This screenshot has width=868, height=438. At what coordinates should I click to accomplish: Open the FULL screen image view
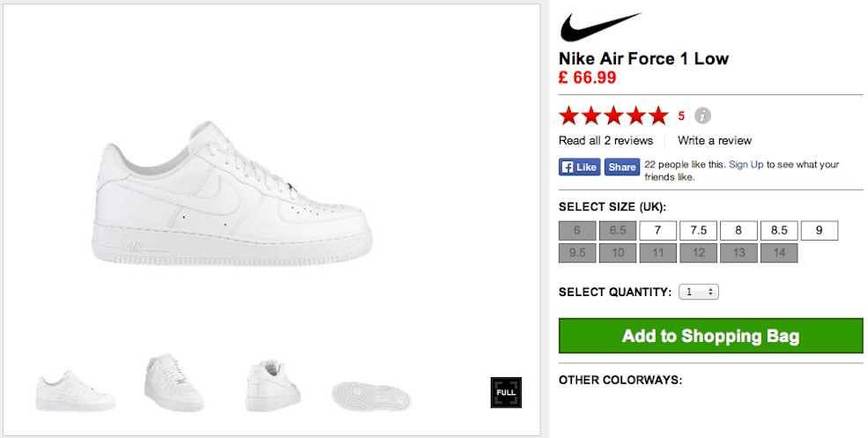click(x=506, y=392)
